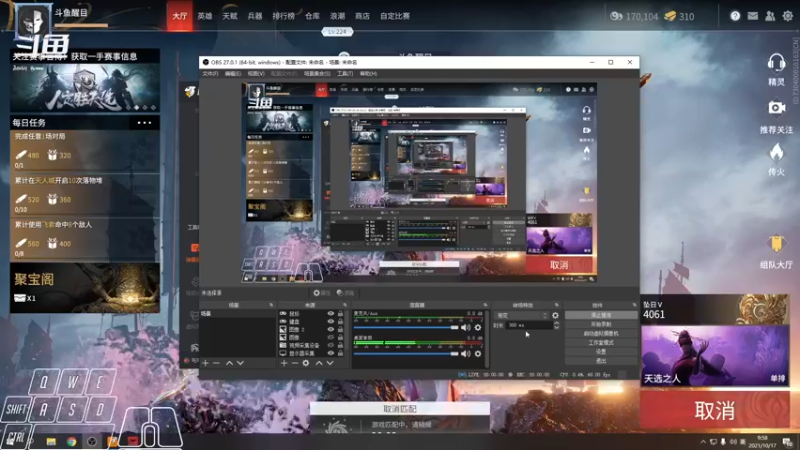The width and height of the screenshot is (800, 450).
Task: Open the game mailbox envelope icon
Action: tap(753, 16)
